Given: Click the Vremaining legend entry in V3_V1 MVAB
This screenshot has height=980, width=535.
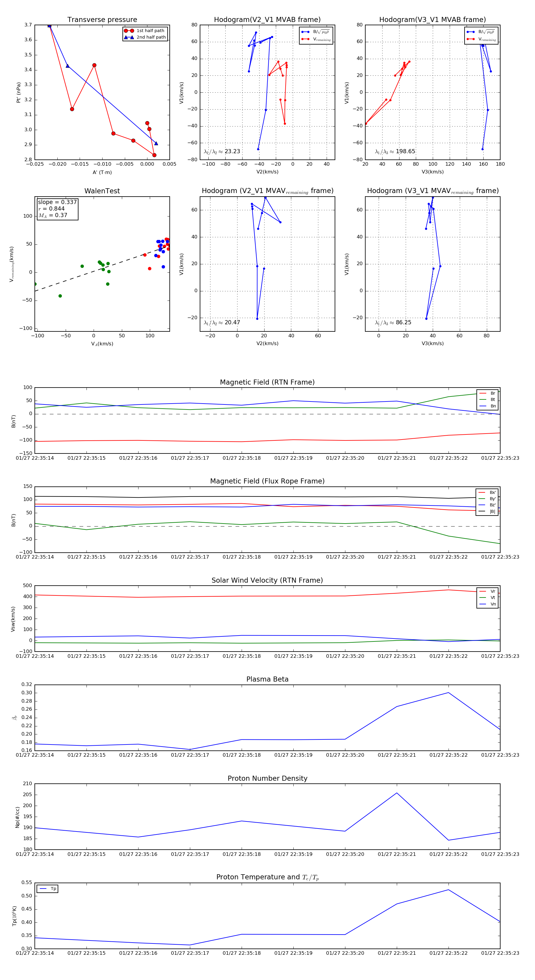Looking at the screenshot, I should (481, 39).
